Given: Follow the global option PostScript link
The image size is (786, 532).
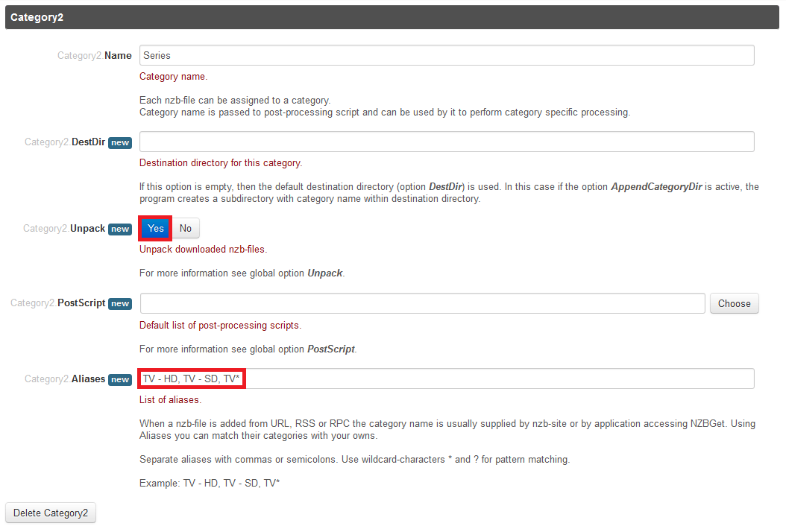Looking at the screenshot, I should coord(331,349).
